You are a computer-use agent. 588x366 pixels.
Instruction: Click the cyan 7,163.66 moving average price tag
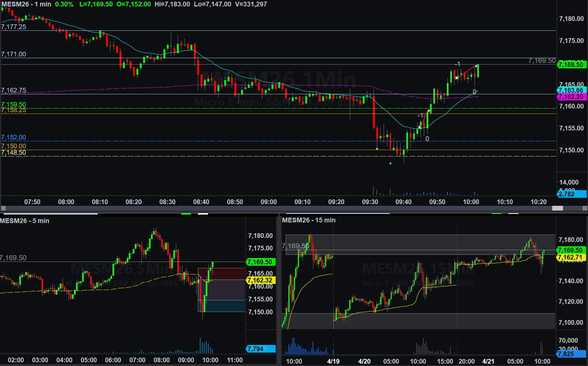[x=571, y=90]
